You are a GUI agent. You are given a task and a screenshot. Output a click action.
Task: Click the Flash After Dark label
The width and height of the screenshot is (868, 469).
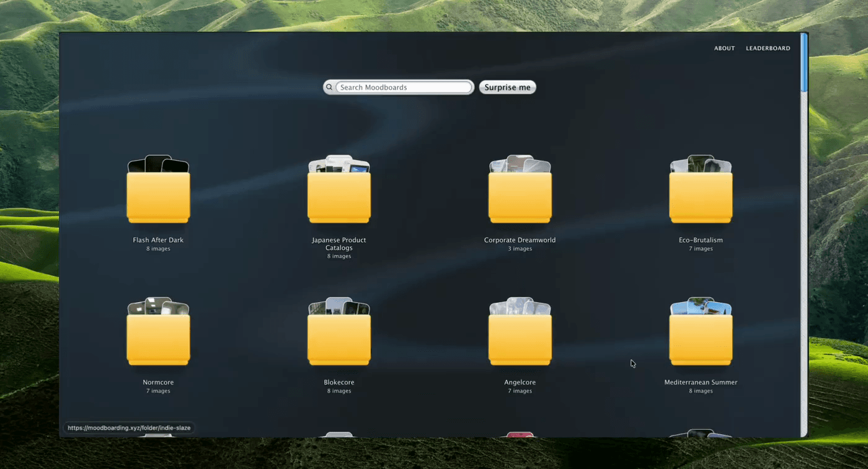(x=158, y=240)
